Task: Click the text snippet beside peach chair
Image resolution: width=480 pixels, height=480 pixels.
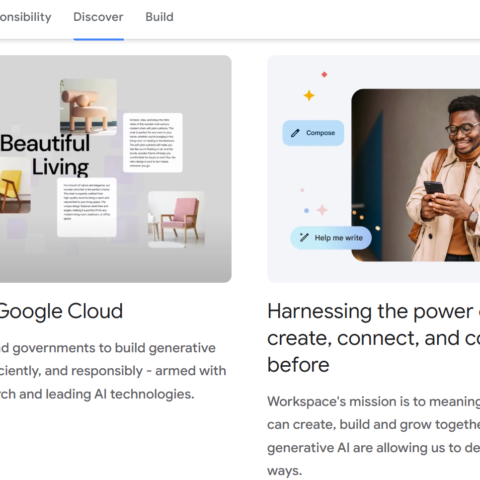Action: (153, 143)
